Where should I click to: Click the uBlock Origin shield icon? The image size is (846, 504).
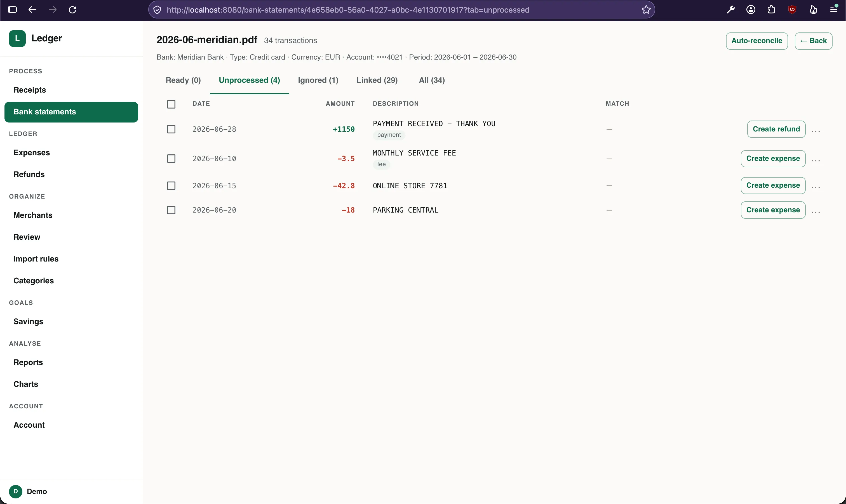click(792, 10)
